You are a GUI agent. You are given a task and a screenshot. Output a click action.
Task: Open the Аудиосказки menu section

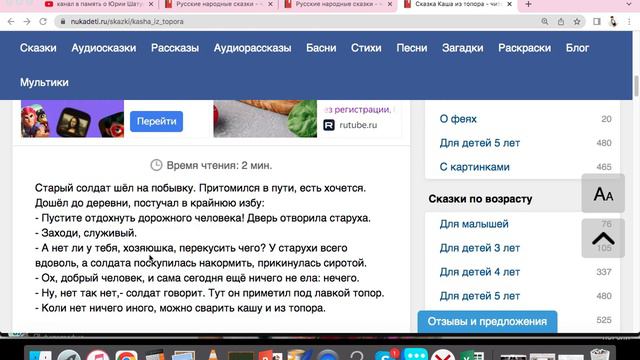(x=104, y=48)
